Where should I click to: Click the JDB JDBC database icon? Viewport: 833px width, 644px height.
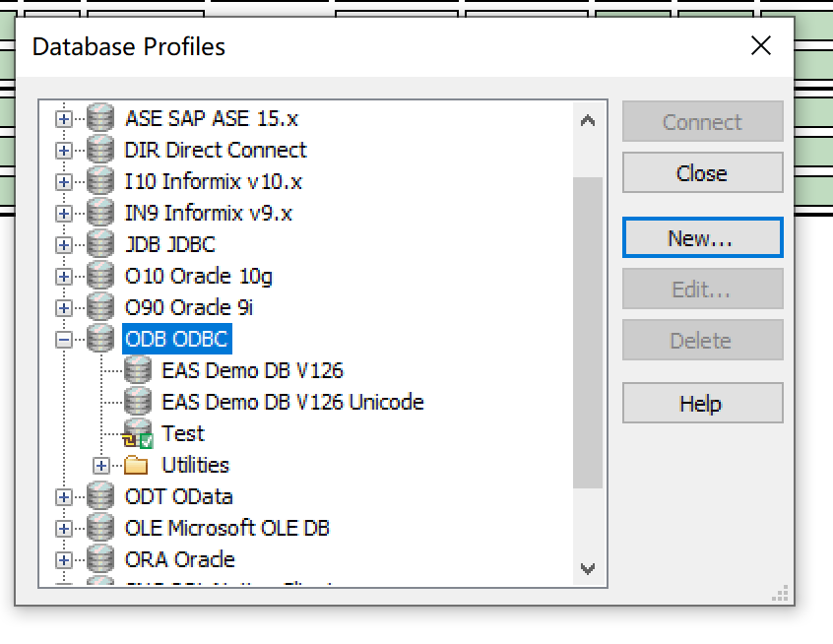pyautogui.click(x=100, y=245)
